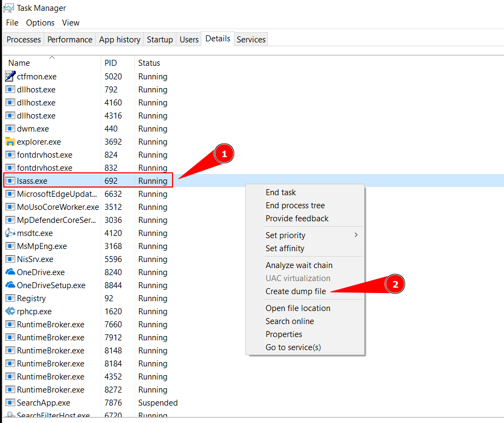Click the MicrosoftEdgeUpdate process icon
Viewport: 504px width, 423px height.
pos(10,194)
